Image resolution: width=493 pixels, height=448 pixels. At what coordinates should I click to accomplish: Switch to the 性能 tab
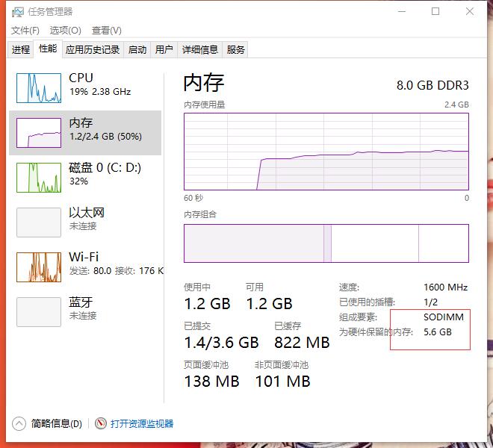[x=48, y=49]
